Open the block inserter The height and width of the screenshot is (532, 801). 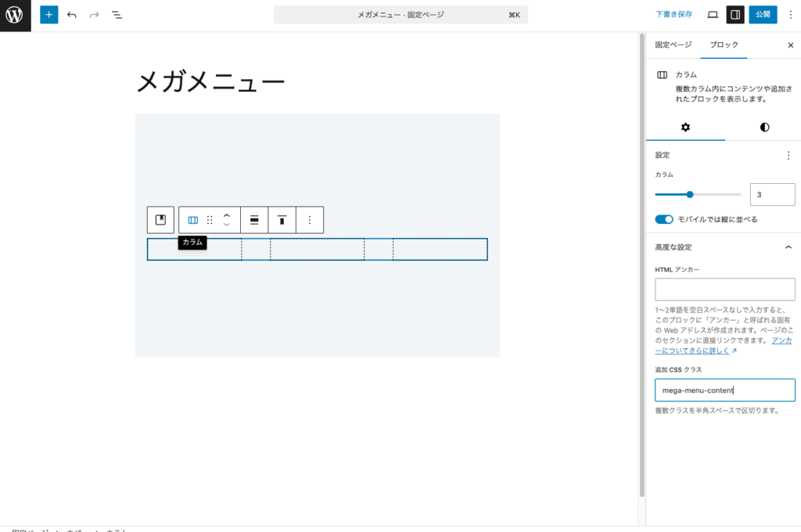pyautogui.click(x=48, y=14)
